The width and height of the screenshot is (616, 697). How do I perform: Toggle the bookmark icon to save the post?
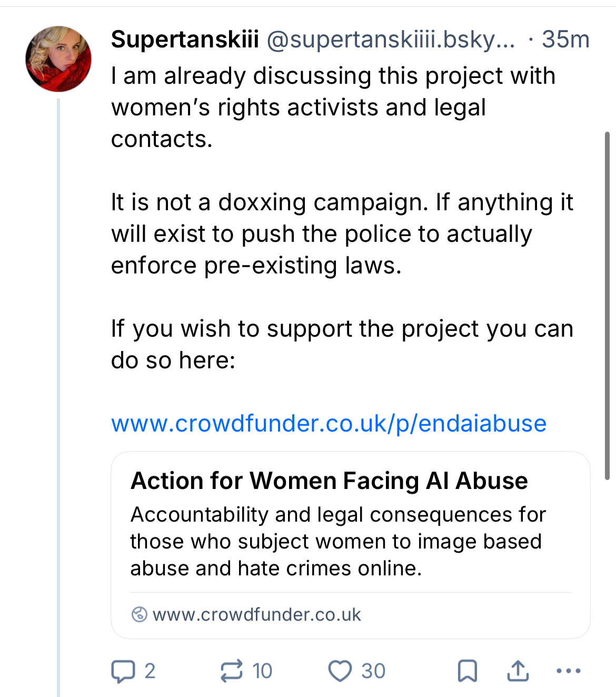[x=467, y=671]
